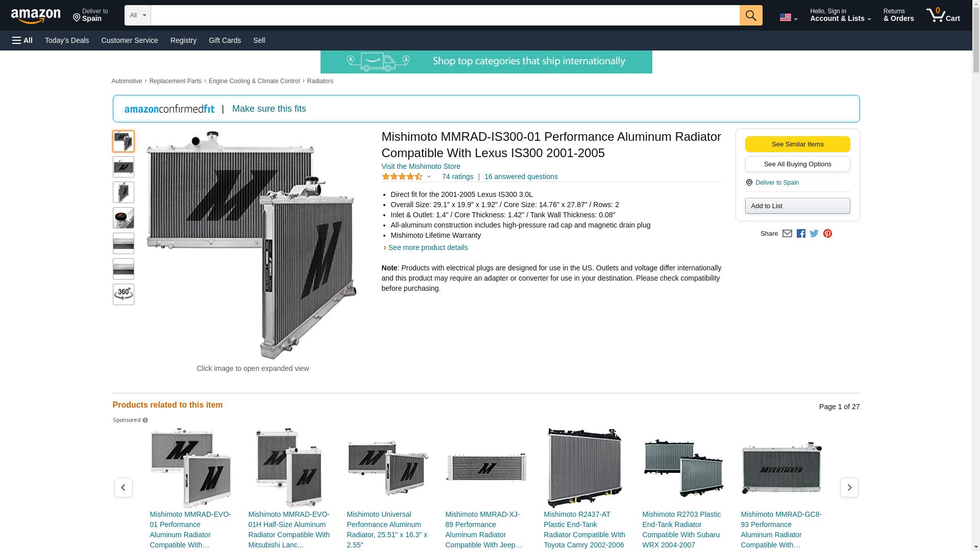Open the 360 degree view thumbnail
This screenshot has height=551, width=980.
pos(123,294)
